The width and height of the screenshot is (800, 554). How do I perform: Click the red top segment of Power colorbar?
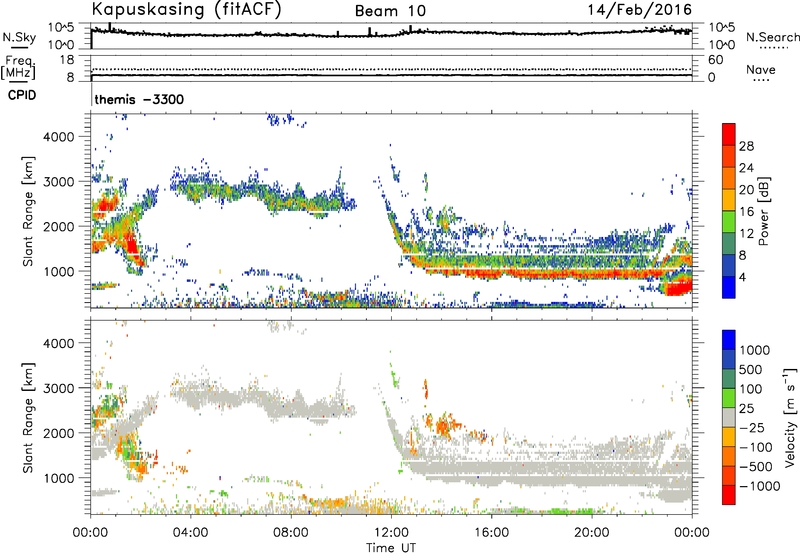tap(729, 135)
